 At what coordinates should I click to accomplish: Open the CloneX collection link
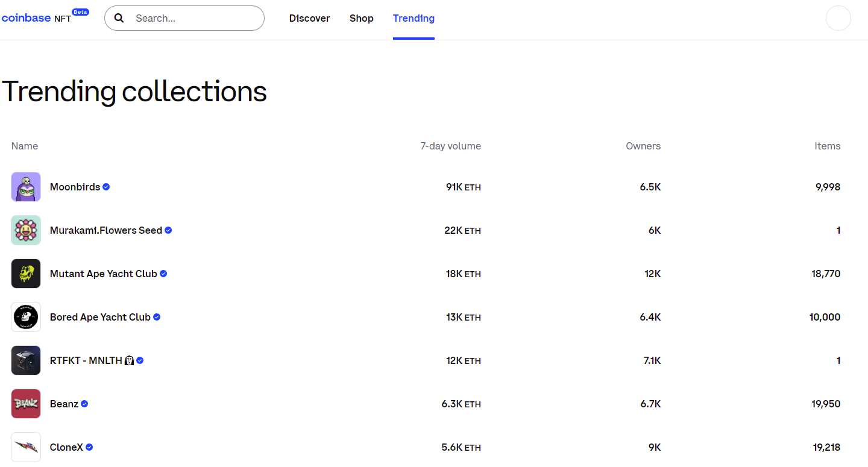(x=66, y=447)
